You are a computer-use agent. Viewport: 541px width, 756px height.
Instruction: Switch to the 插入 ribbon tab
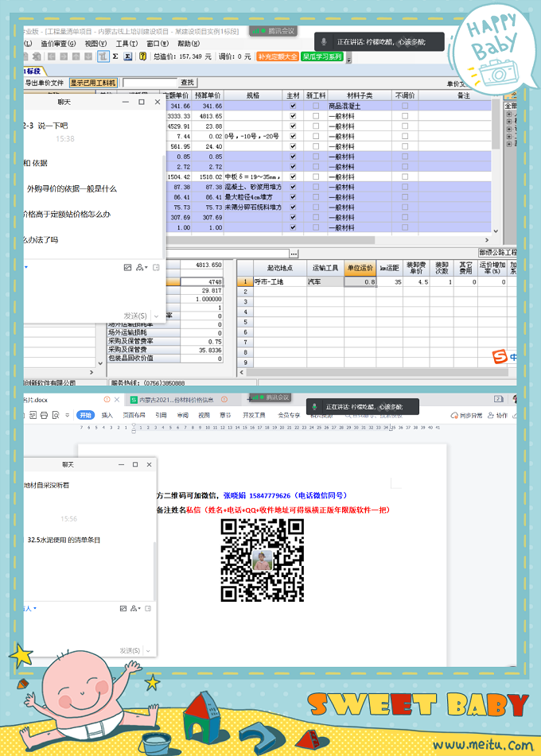(x=107, y=415)
